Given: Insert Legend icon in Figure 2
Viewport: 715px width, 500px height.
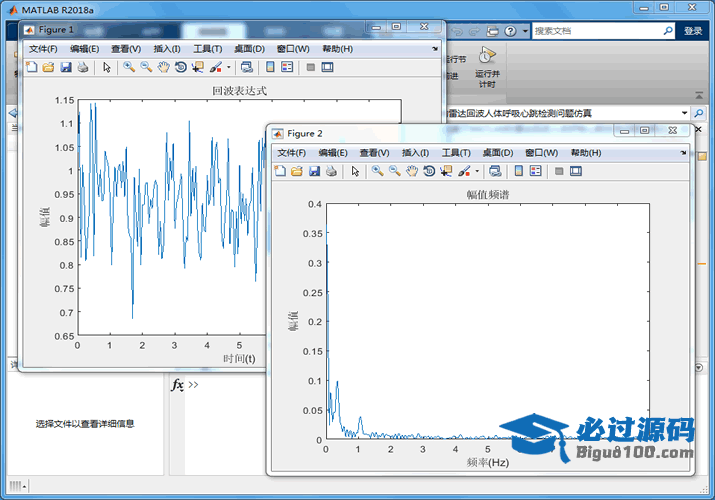Looking at the screenshot, I should (x=535, y=171).
